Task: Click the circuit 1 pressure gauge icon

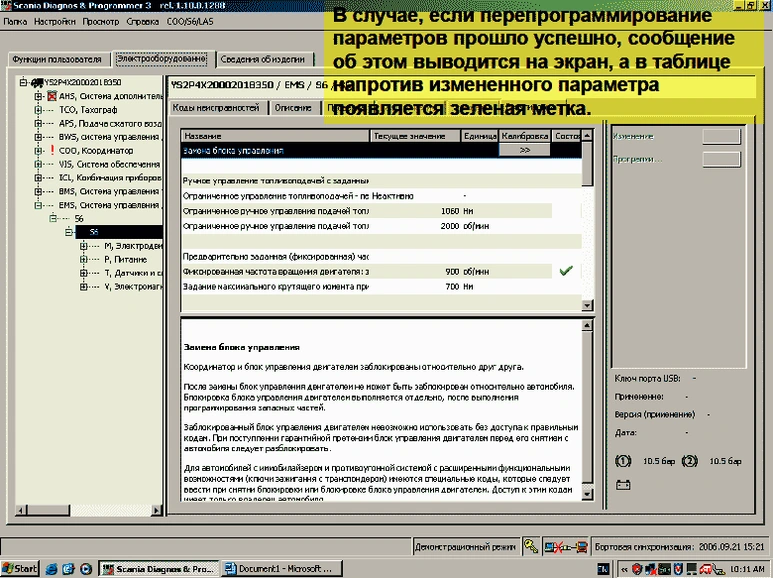Action: (x=621, y=462)
